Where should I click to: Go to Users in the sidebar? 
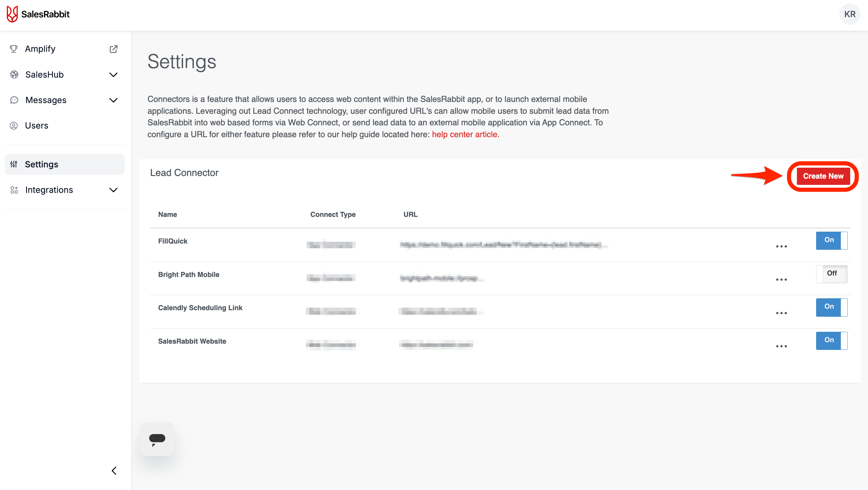pyautogui.click(x=36, y=126)
